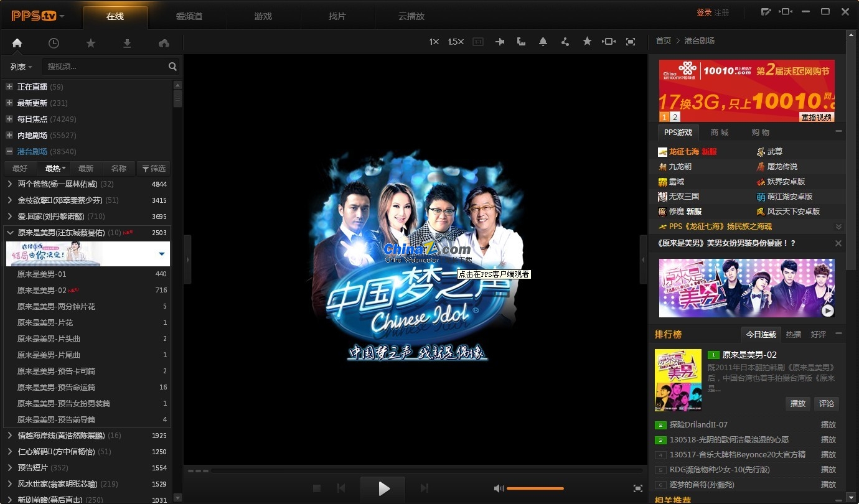The image size is (859, 504).
Task: Close the 《原来是美男》 promo panel
Action: pyautogui.click(x=838, y=243)
